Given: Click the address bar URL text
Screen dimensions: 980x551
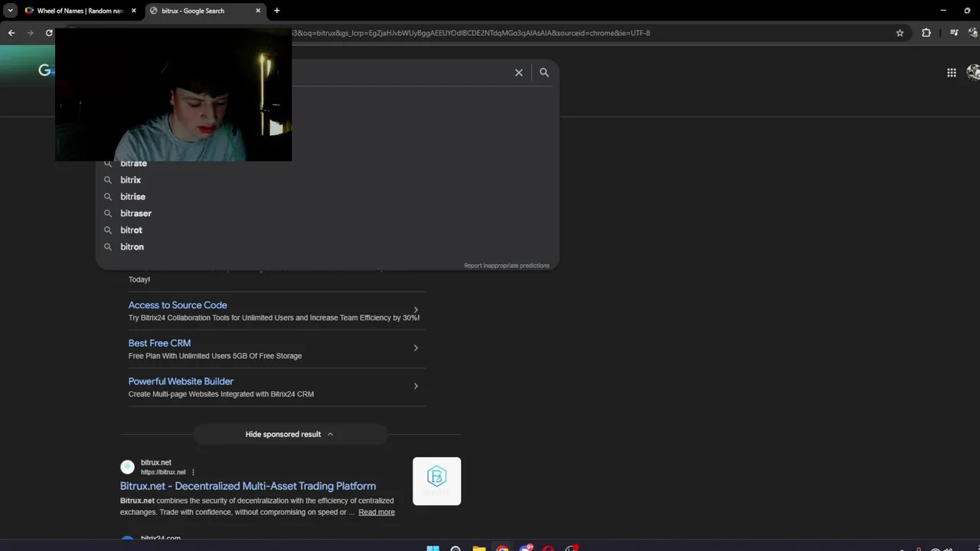Looking at the screenshot, I should click(471, 33).
